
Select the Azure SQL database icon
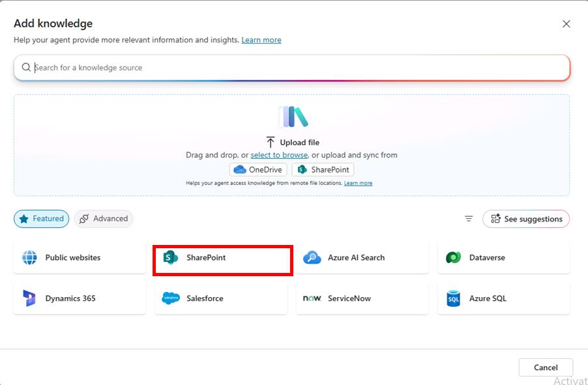[454, 298]
